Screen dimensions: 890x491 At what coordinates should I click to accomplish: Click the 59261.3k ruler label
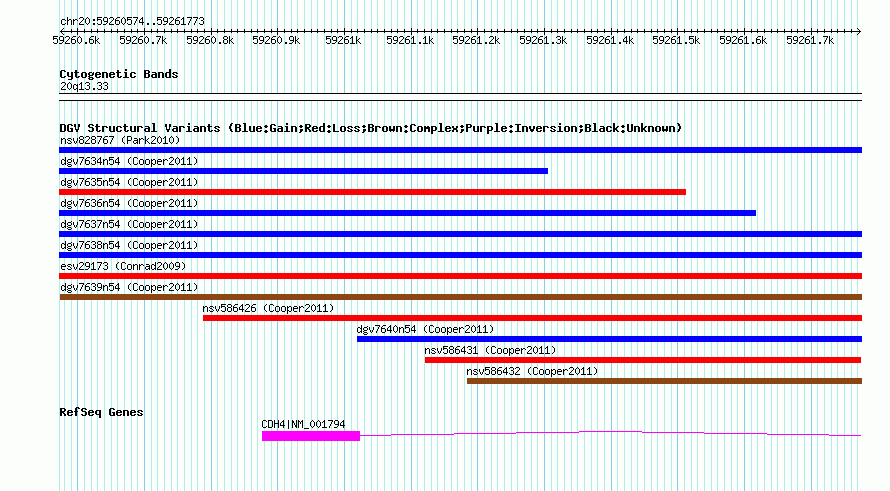coord(543,40)
